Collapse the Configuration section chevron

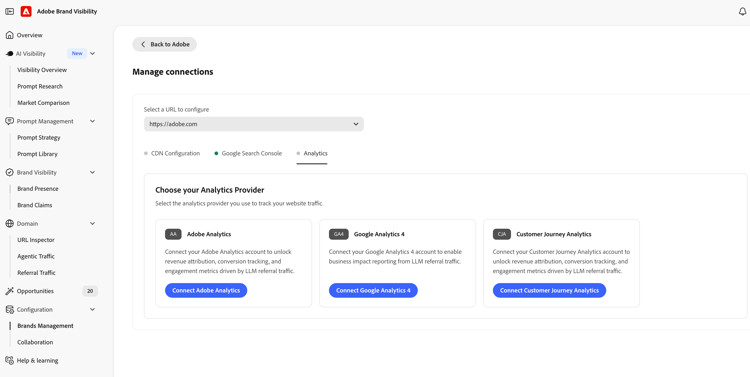pos(93,310)
